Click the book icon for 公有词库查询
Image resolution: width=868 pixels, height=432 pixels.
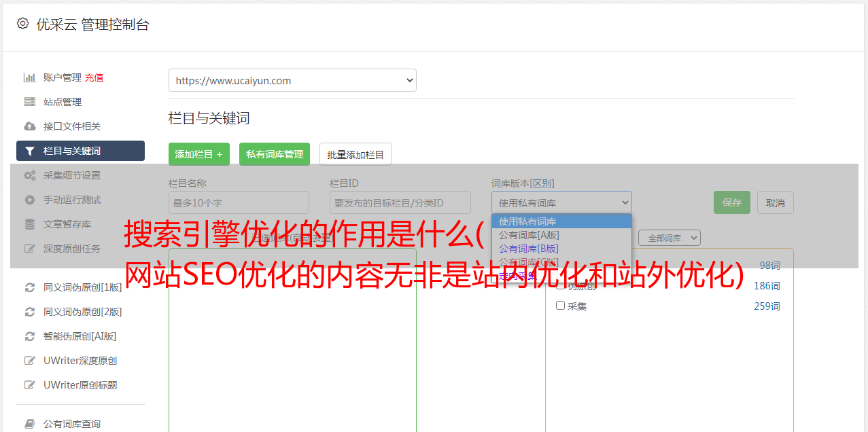[30, 424]
